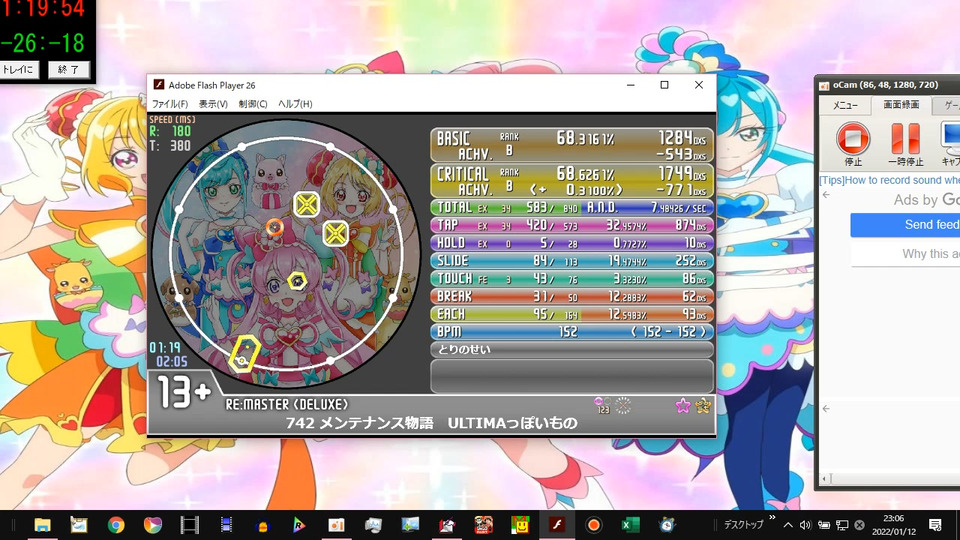Screen dimensions: 960x540
Task: Open File Explorer from the taskbar
Action: 42,525
